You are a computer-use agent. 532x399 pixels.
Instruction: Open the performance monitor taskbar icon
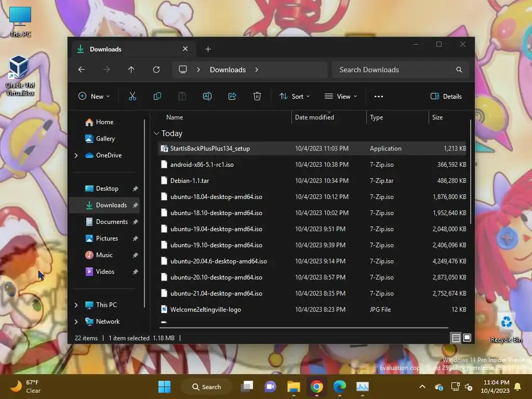pos(362,387)
